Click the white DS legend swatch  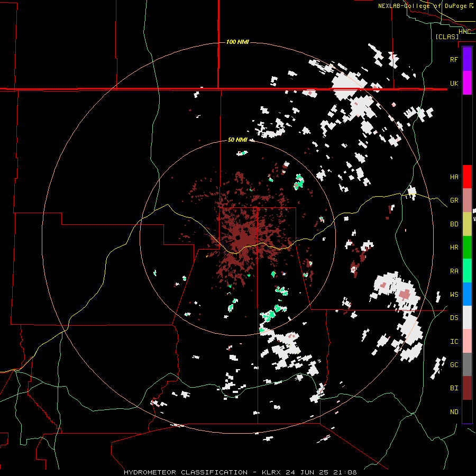(x=467, y=317)
